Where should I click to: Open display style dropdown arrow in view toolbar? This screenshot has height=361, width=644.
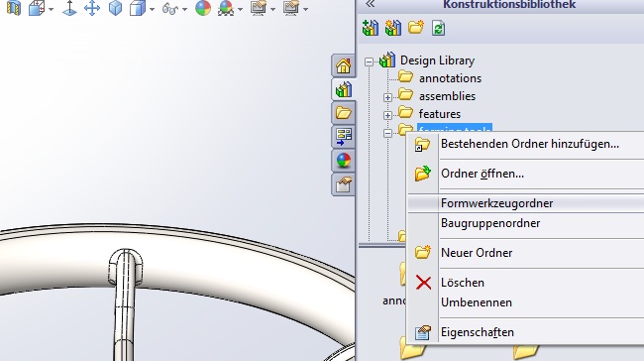pyautogui.click(x=153, y=9)
